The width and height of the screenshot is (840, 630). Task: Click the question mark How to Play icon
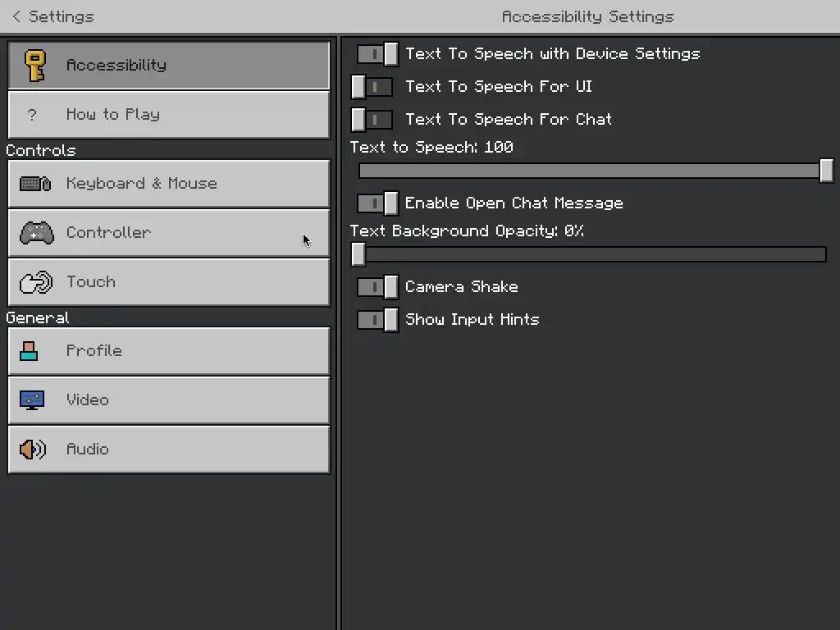(33, 115)
